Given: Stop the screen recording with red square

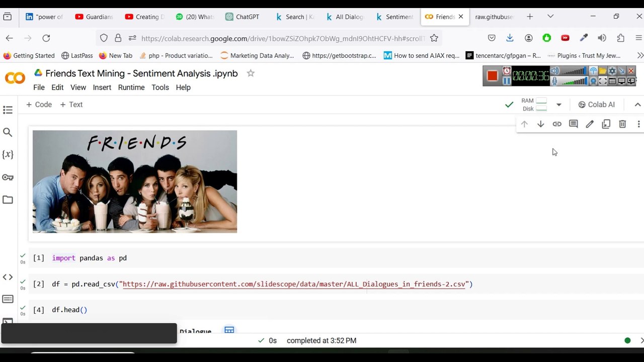Looking at the screenshot, I should point(493,76).
